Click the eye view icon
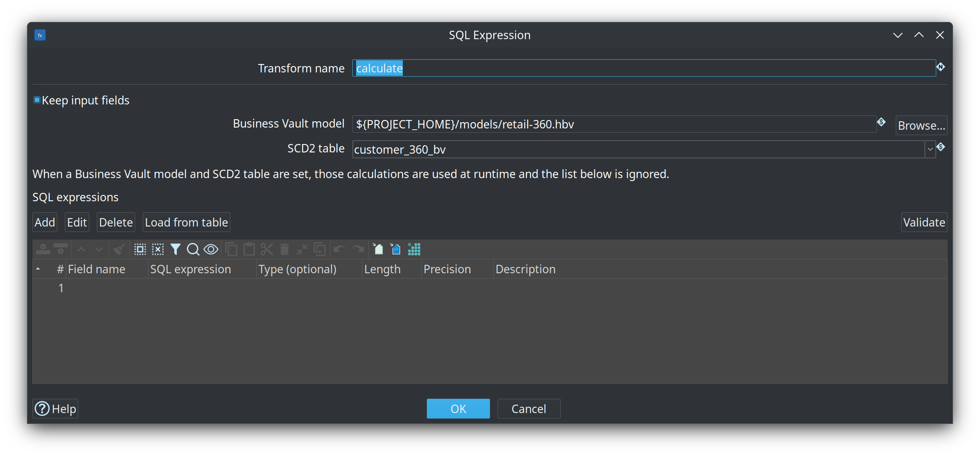Viewport: 980px width, 456px height. [x=211, y=249]
